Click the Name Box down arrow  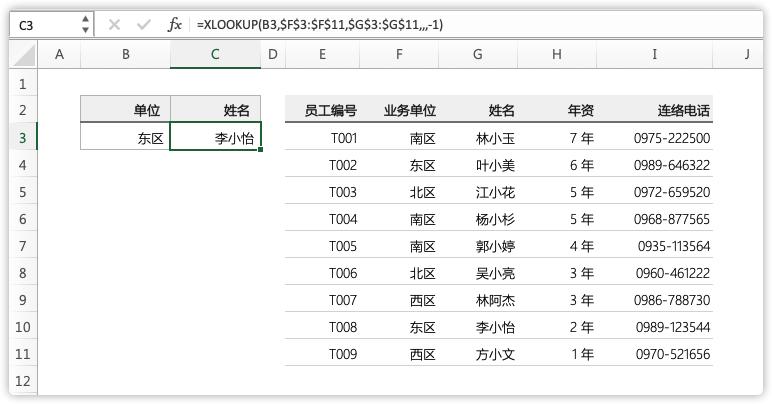(x=86, y=30)
